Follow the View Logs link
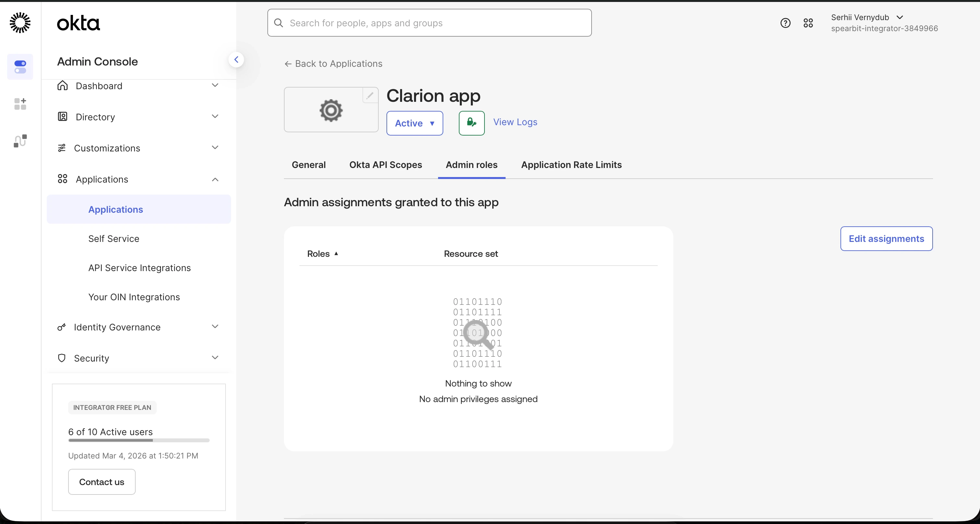 pos(515,122)
